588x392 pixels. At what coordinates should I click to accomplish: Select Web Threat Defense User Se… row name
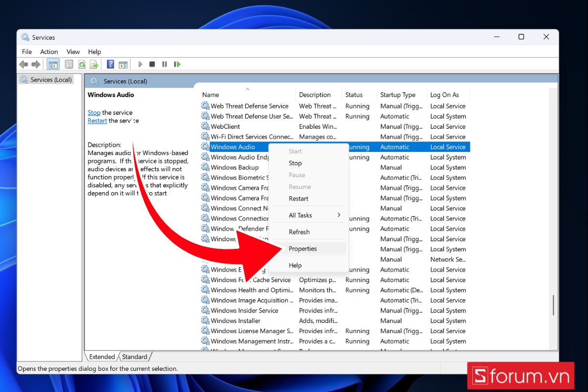coord(252,116)
